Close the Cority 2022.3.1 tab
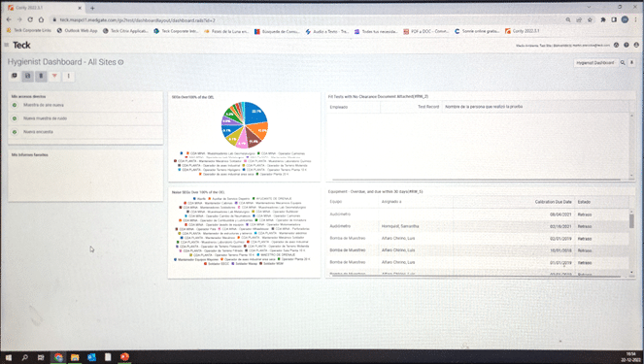 point(80,8)
